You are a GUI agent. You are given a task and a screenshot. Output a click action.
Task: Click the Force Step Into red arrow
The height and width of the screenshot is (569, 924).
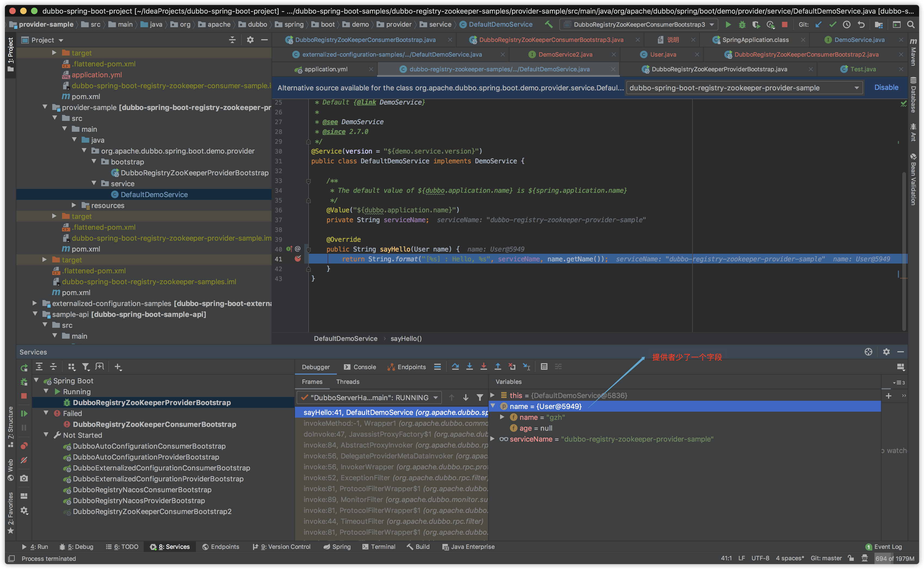coord(483,366)
